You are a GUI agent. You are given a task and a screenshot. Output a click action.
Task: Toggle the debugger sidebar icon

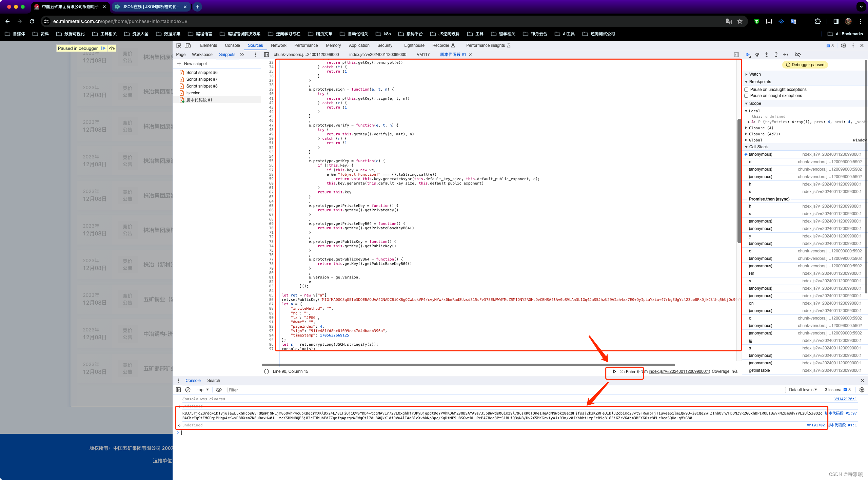pyautogui.click(x=736, y=55)
